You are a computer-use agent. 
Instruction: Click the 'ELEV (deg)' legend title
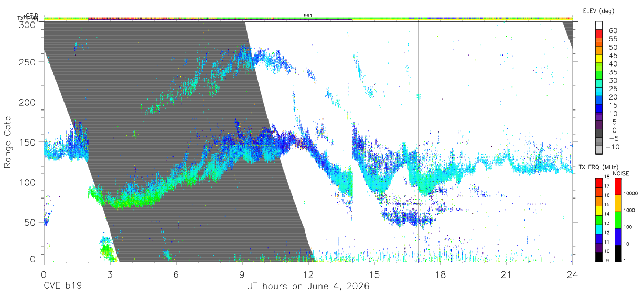point(598,10)
